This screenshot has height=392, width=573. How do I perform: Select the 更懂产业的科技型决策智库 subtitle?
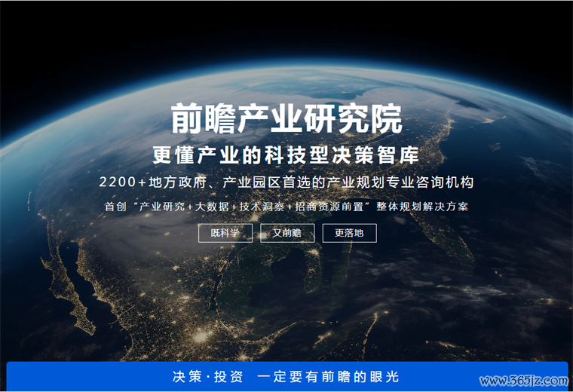click(x=286, y=155)
